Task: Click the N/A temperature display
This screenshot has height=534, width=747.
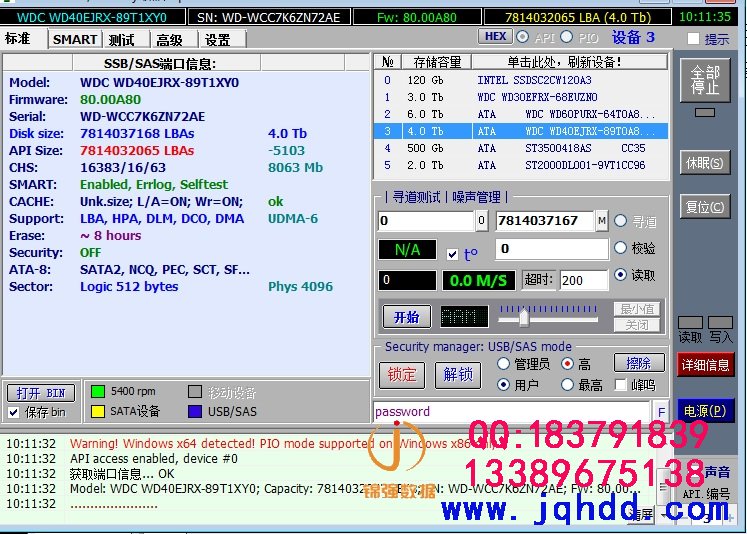Action: tap(407, 250)
